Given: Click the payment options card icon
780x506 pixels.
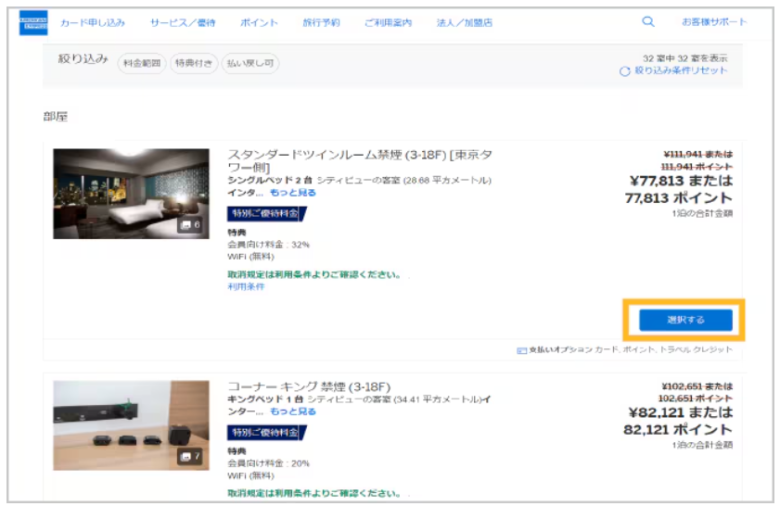Looking at the screenshot, I should click(521, 350).
